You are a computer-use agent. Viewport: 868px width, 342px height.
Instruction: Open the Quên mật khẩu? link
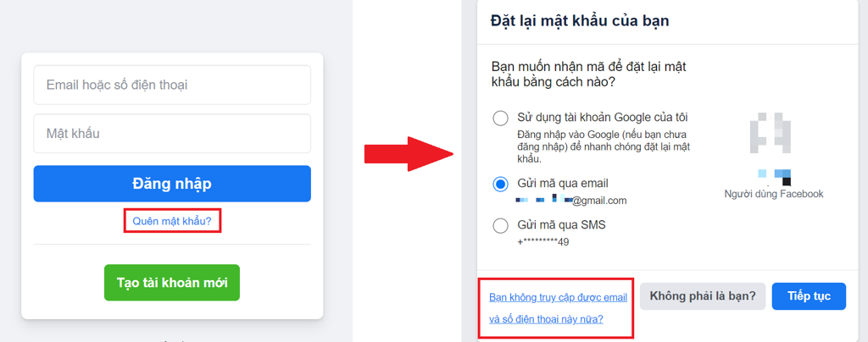tap(172, 222)
